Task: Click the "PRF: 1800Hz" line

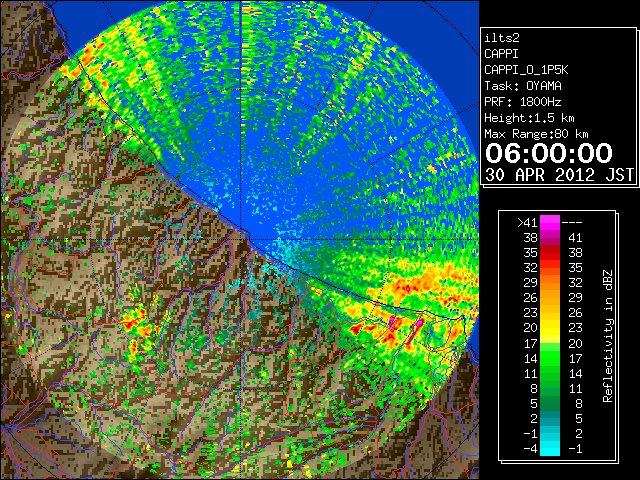Action: tap(522, 102)
